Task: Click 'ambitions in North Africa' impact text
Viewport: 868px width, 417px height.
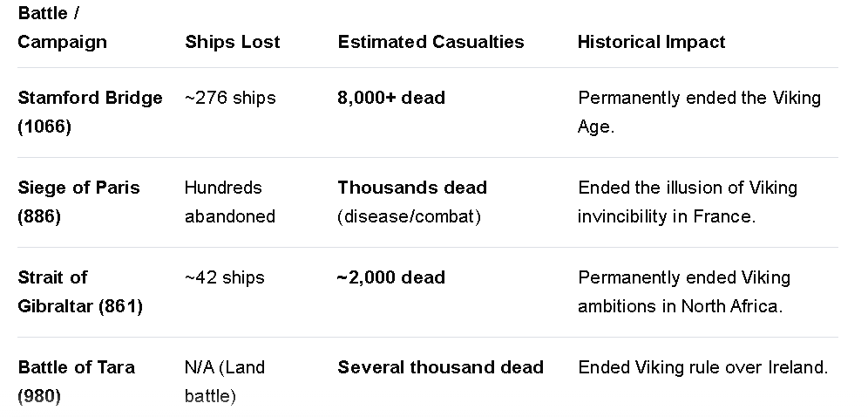Action: pyautogui.click(x=681, y=305)
